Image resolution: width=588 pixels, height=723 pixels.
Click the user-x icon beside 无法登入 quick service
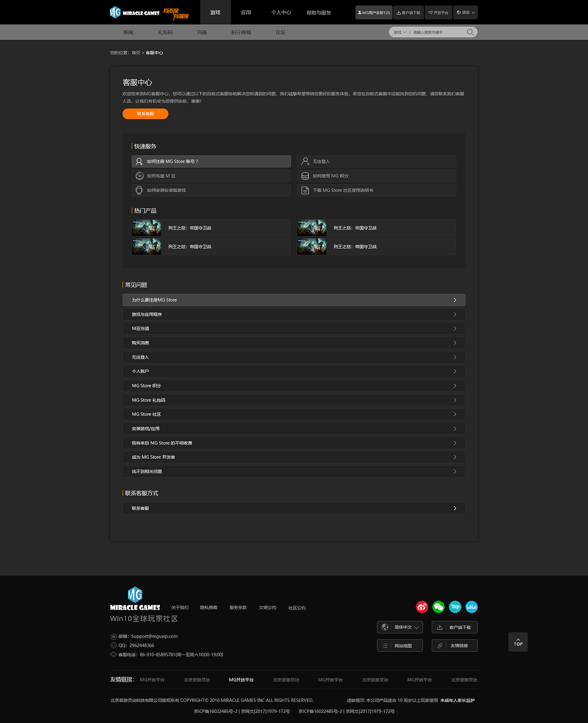pos(305,161)
